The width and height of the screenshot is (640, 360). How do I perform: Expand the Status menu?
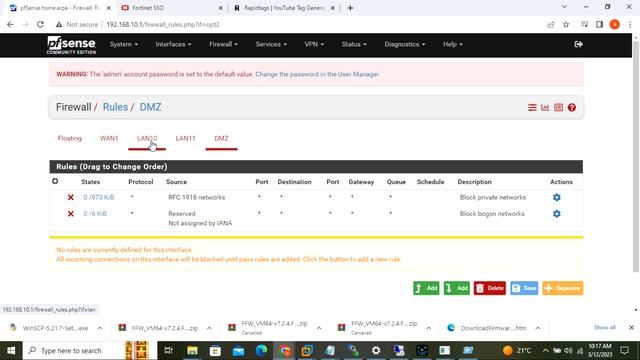354,44
